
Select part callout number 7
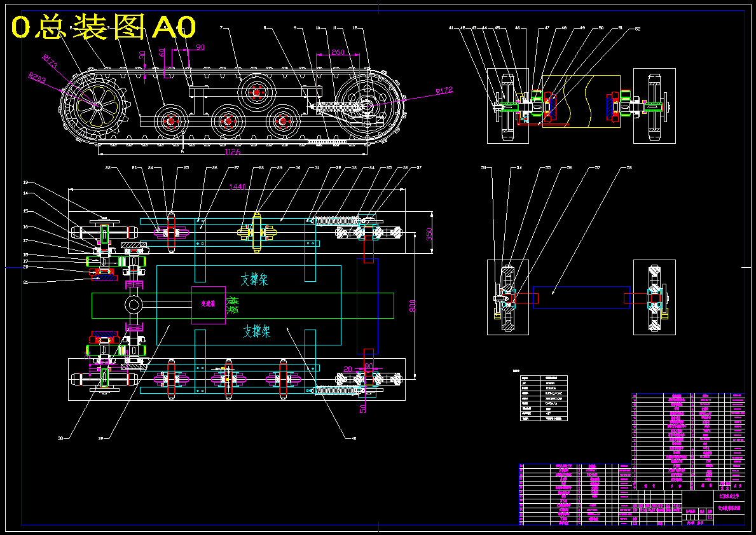pyautogui.click(x=221, y=28)
